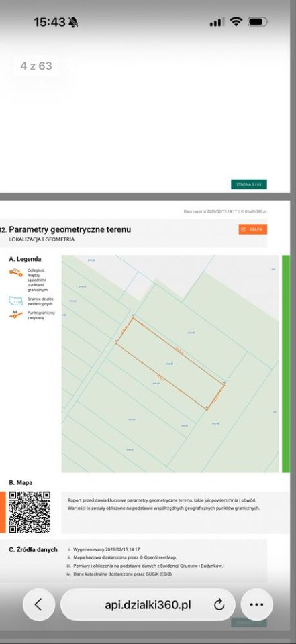The height and width of the screenshot is (644, 296).
Task: Tap legend text 'Granice działek ewidencyjnych'
Action: [40, 301]
